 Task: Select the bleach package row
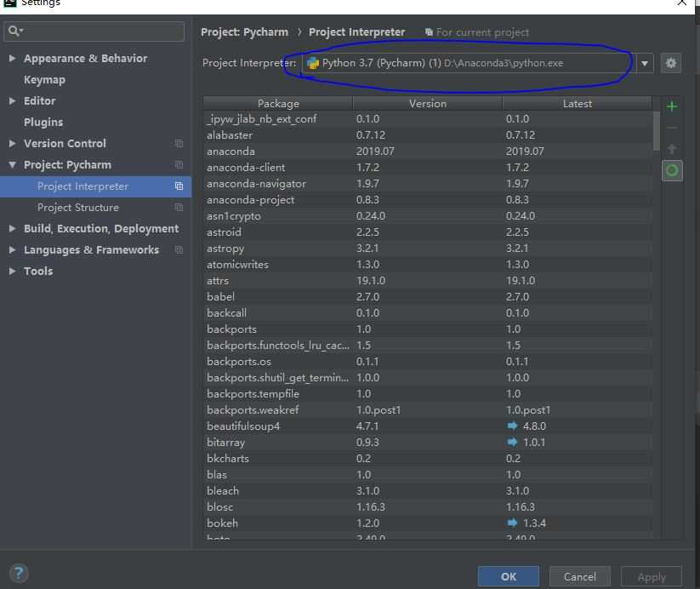[x=428, y=490]
